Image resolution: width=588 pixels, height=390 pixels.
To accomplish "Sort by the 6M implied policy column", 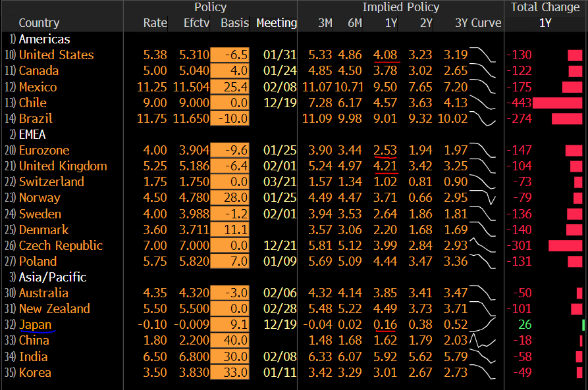I will (355, 23).
